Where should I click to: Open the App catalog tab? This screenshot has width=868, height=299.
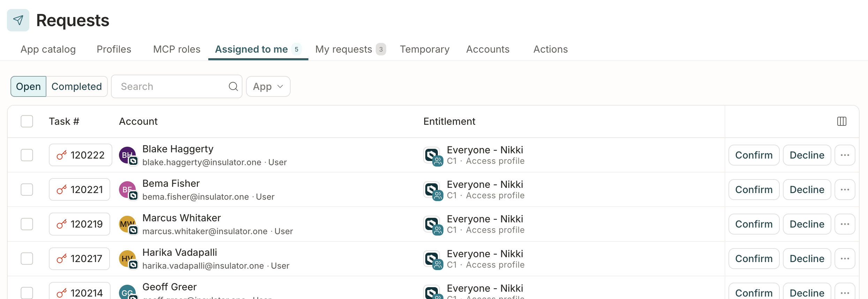pyautogui.click(x=48, y=49)
